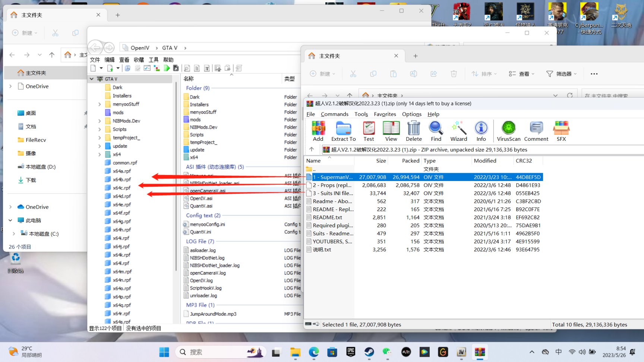Sort WinRAR list by Size column

coord(371,161)
